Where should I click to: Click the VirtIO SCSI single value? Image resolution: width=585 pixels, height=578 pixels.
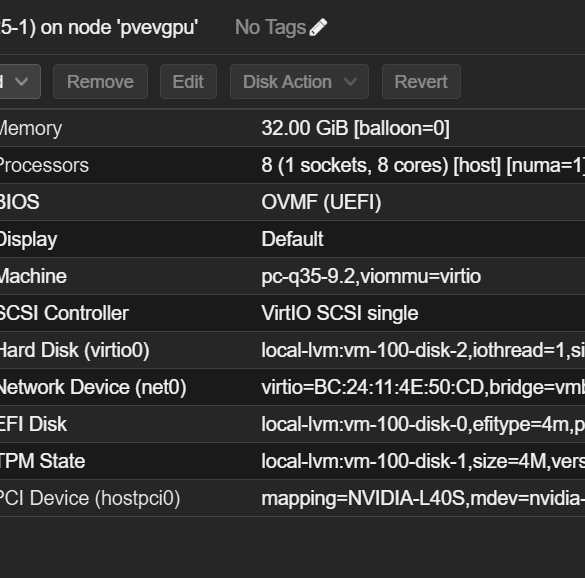[x=340, y=313]
